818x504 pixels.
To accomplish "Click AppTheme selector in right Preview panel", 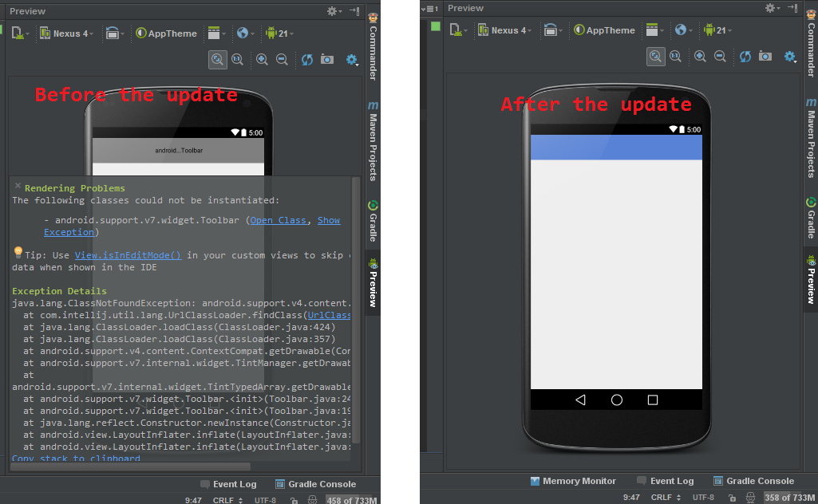I will point(605,30).
